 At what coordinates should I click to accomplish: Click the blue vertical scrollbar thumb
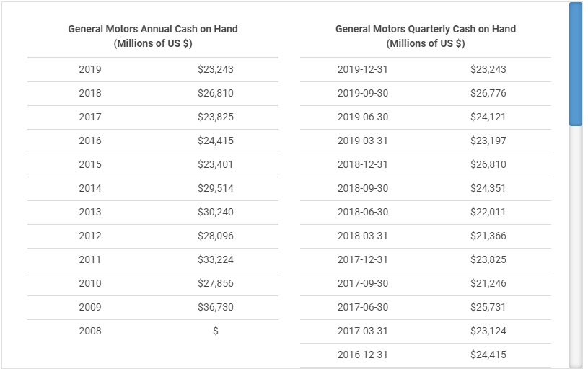575,65
